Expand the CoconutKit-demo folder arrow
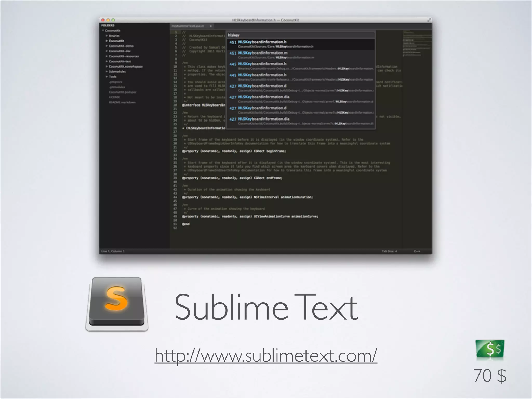 [107, 46]
